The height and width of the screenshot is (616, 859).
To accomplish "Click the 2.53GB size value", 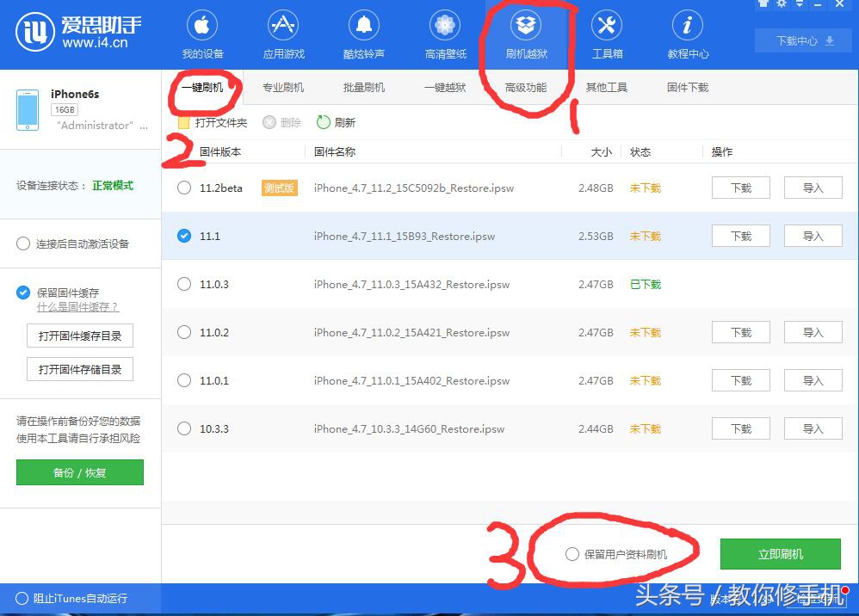I will coord(596,236).
